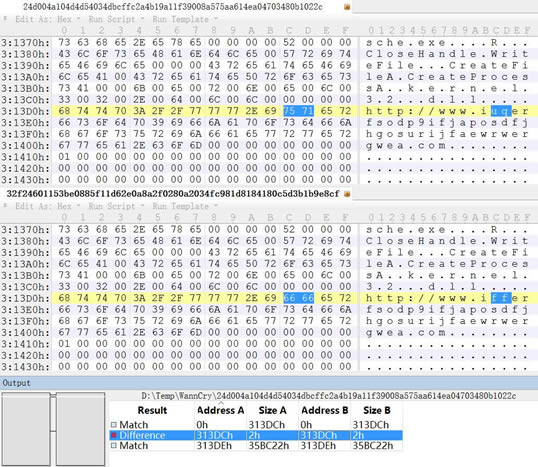The image size is (538, 467).
Task: Open the top Run Template dropdown
Action: 185,19
